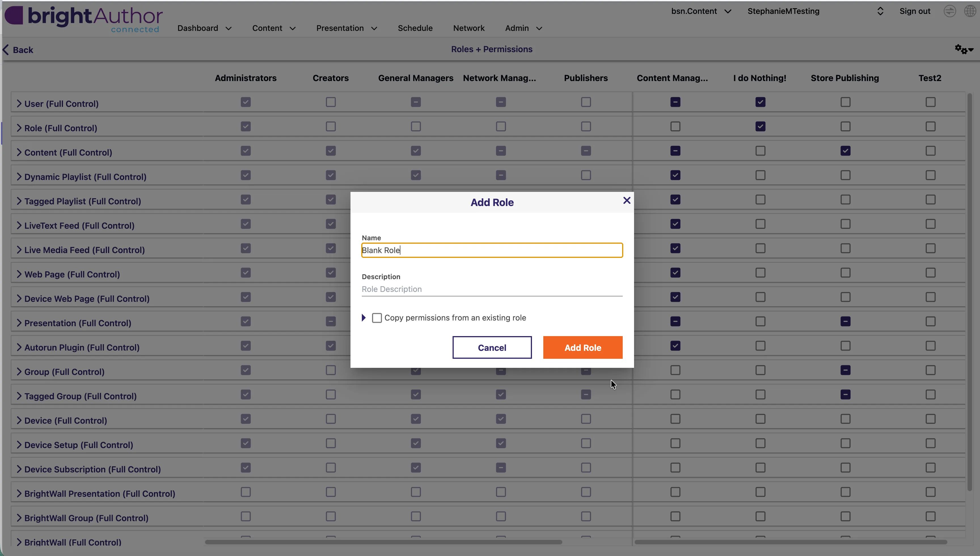980x556 pixels.
Task: Enable Copy permissions from an existing role
Action: (x=377, y=318)
